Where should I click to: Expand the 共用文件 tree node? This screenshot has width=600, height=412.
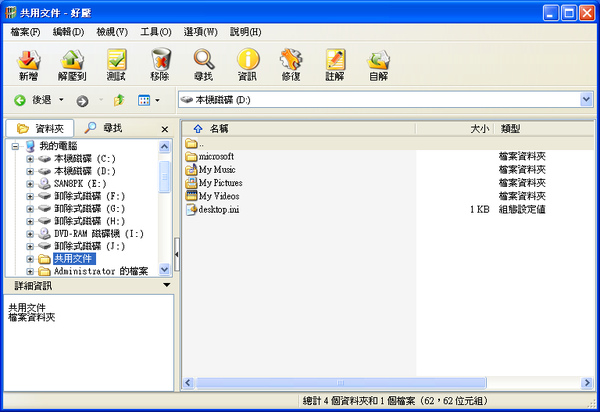tap(30, 259)
